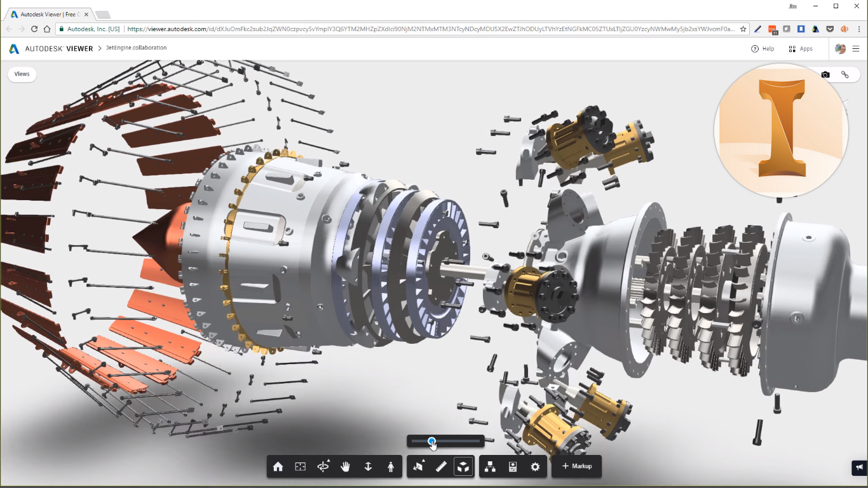Reload the page
This screenshot has width=868, height=488.
click(34, 29)
